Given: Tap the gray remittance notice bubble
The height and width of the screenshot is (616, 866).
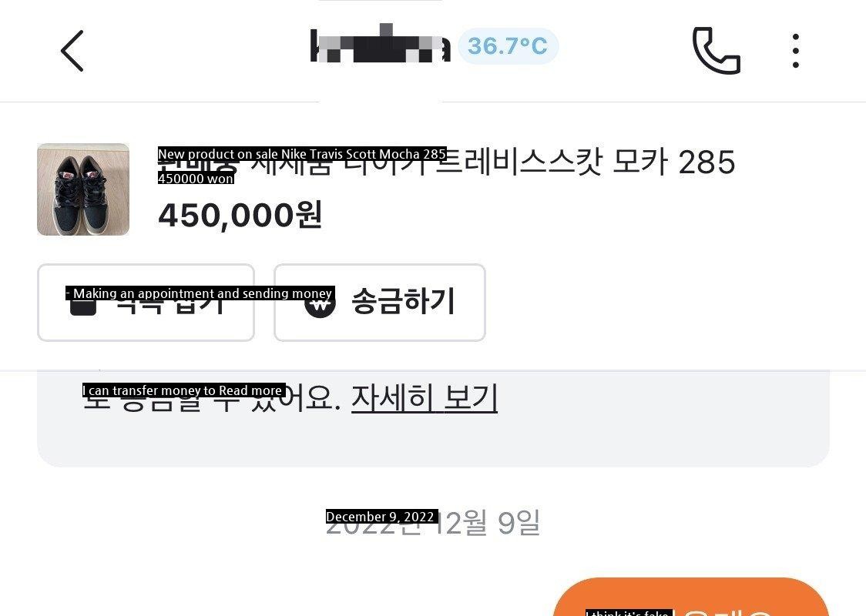Looking at the screenshot, I should click(x=433, y=418).
